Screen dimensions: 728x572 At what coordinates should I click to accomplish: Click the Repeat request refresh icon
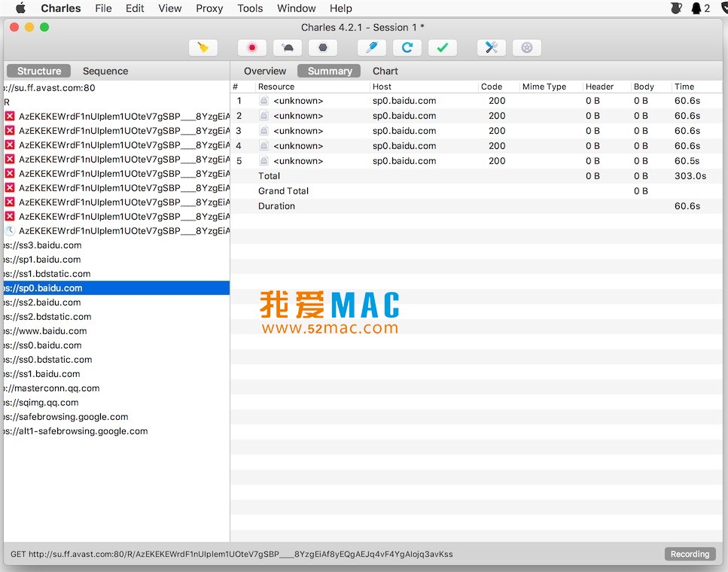(x=407, y=47)
